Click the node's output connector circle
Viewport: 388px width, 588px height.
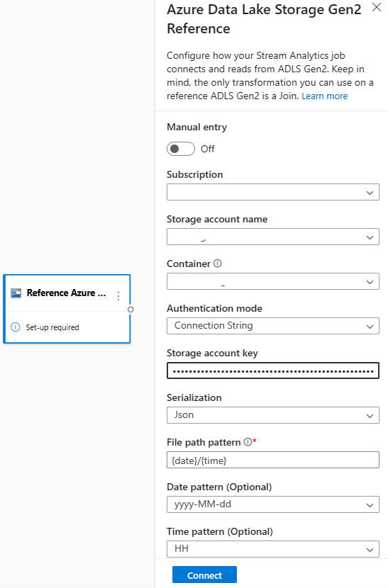coord(131,310)
